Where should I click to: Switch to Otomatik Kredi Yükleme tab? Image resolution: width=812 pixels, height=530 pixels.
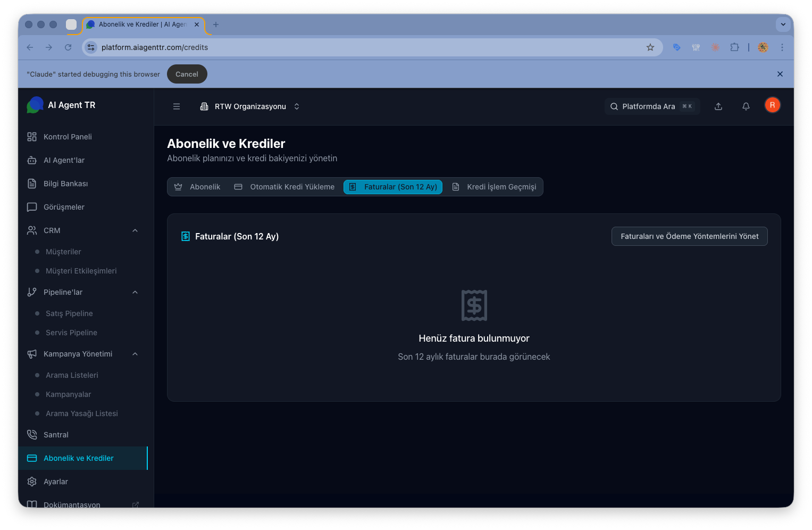coord(284,187)
